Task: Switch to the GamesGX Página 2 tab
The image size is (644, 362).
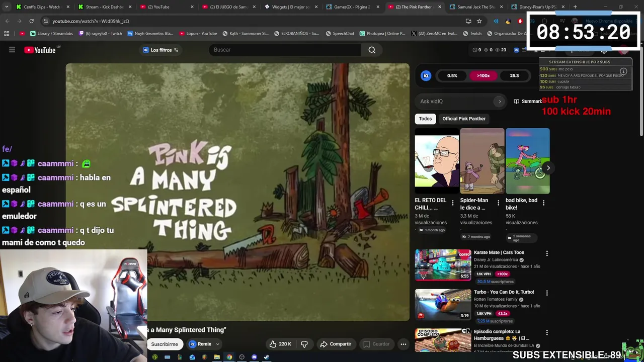Action: click(353, 7)
